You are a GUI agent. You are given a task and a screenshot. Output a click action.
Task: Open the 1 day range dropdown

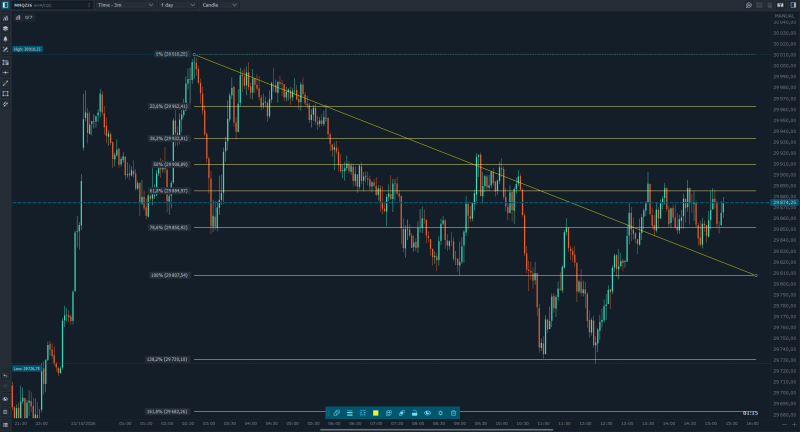tap(177, 5)
